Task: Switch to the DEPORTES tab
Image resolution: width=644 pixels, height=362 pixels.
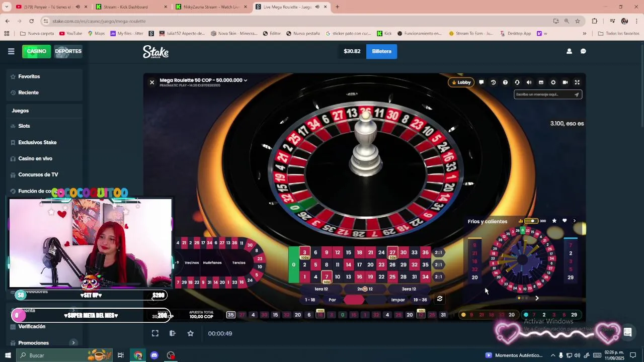Action: [68, 51]
